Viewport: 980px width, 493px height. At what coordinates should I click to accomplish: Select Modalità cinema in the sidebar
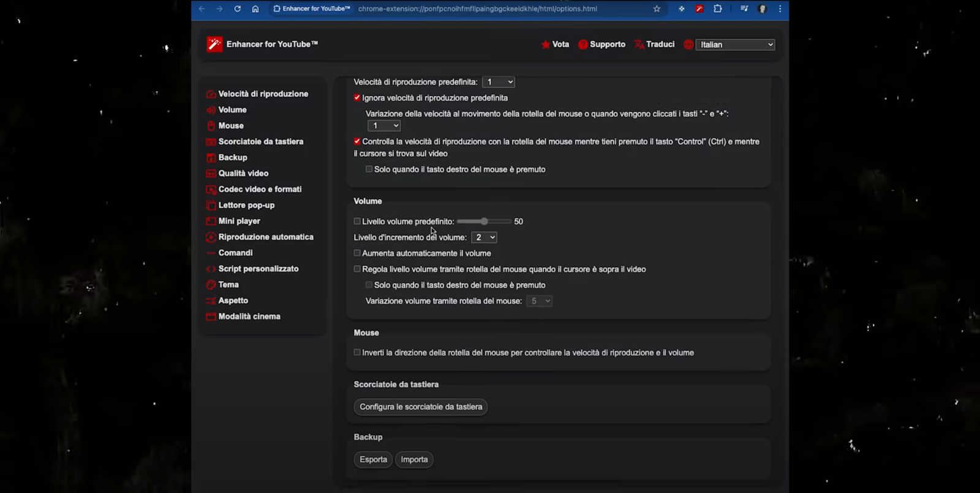tap(249, 317)
